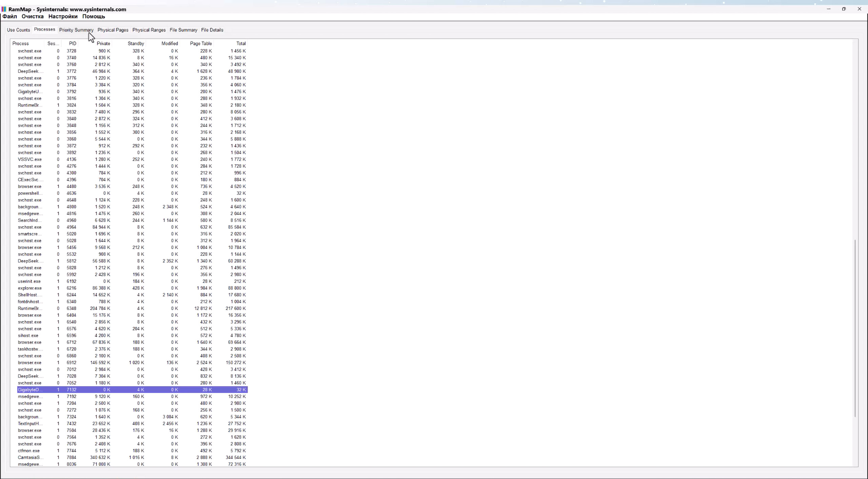Select the GigabyteU row with PID 3792
Viewport: 868px width, 479px height.
pos(132,91)
